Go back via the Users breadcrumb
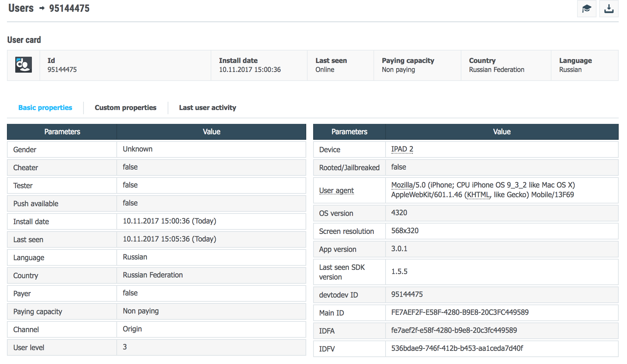The width and height of the screenshot is (627, 364). tap(21, 8)
